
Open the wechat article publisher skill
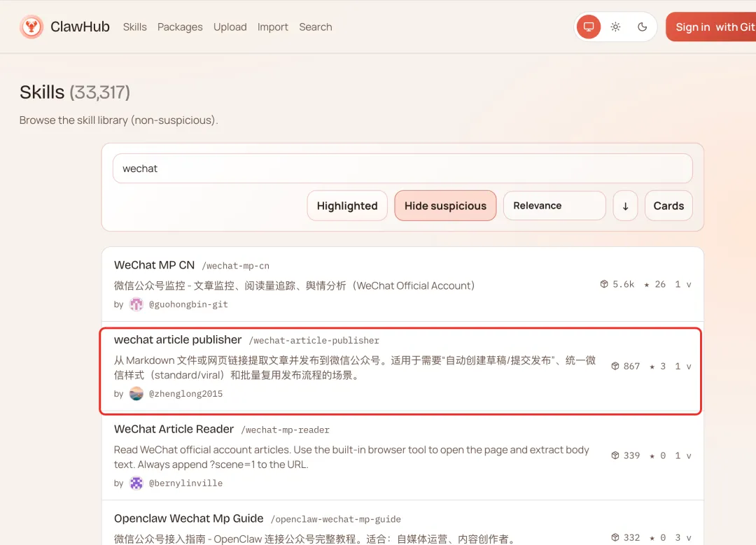[x=178, y=340]
